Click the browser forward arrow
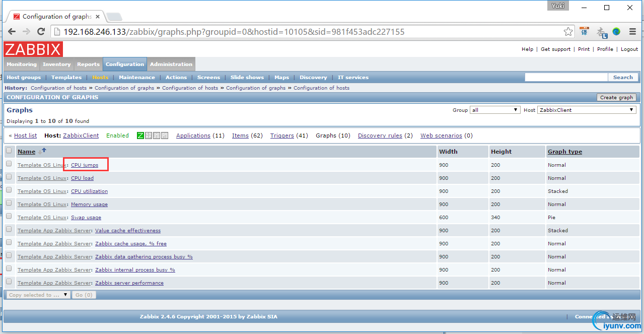Image resolution: width=644 pixels, height=334 pixels. (27, 32)
